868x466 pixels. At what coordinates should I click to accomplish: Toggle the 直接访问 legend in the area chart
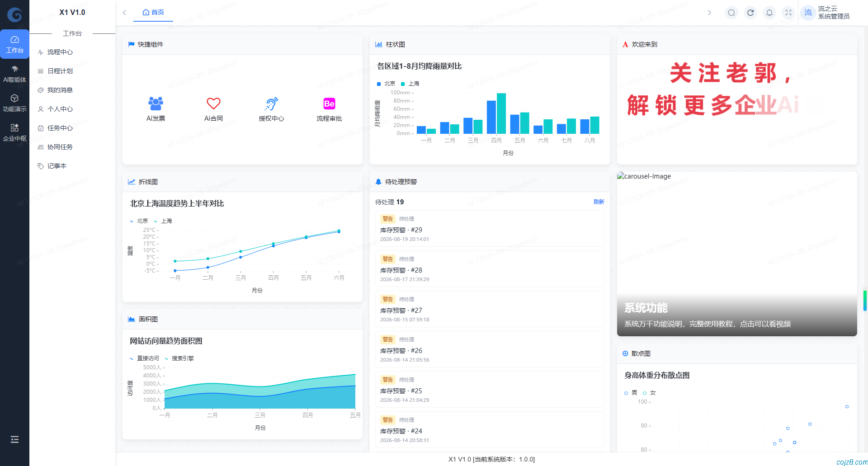pyautogui.click(x=144, y=358)
